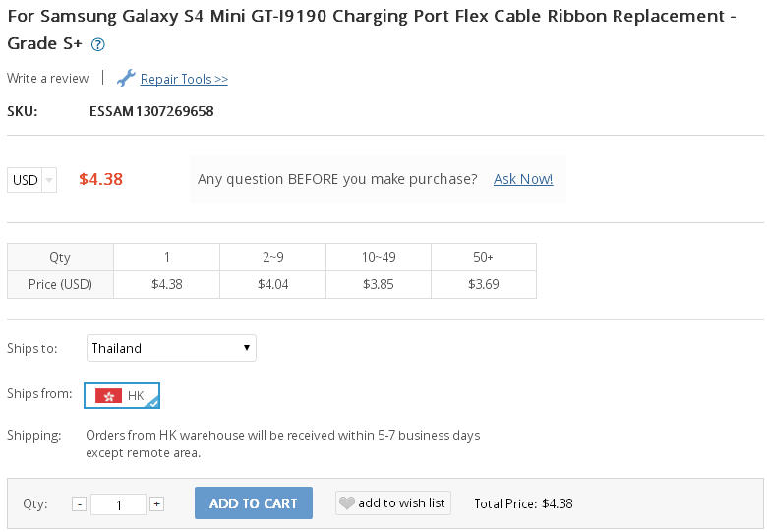
Task: Expand the Ships to Thailand dropdown
Action: coord(171,348)
